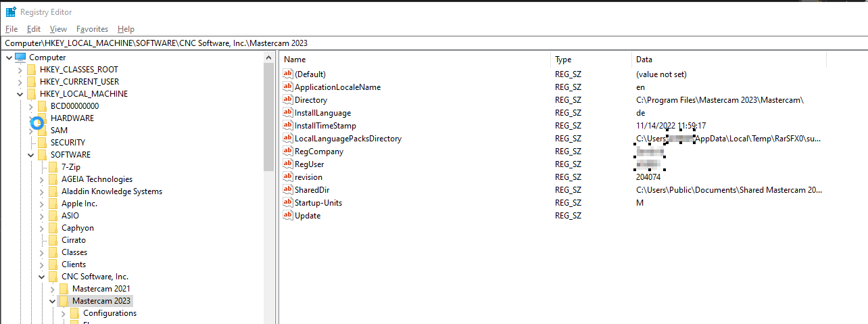The height and width of the screenshot is (324, 868).
Task: Expand the Classes key
Action: pos(41,252)
